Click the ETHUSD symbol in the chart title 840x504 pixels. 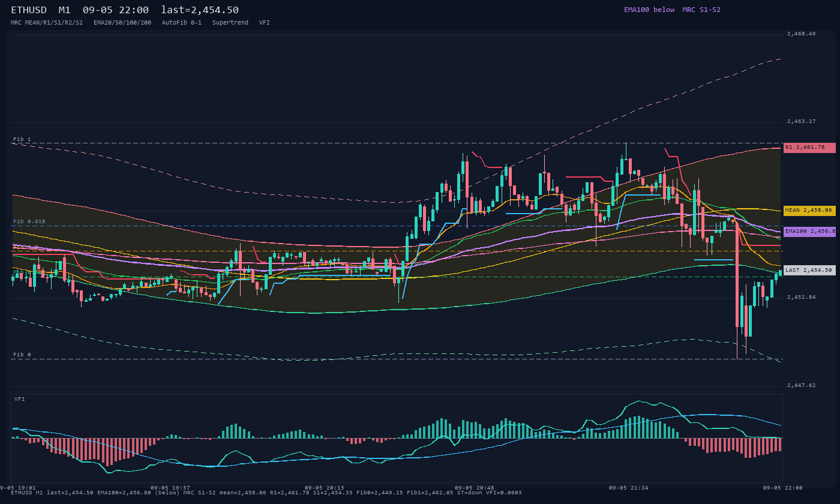(x=30, y=10)
